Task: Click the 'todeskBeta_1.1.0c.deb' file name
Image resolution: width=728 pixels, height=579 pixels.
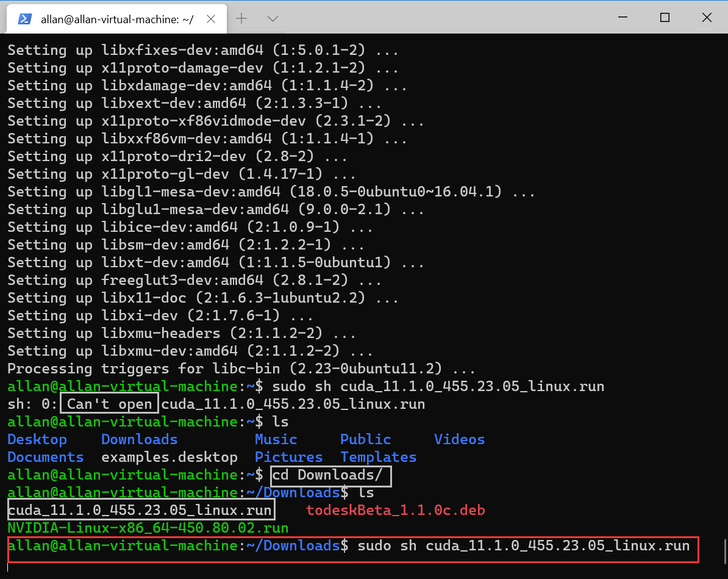Action: [x=396, y=510]
